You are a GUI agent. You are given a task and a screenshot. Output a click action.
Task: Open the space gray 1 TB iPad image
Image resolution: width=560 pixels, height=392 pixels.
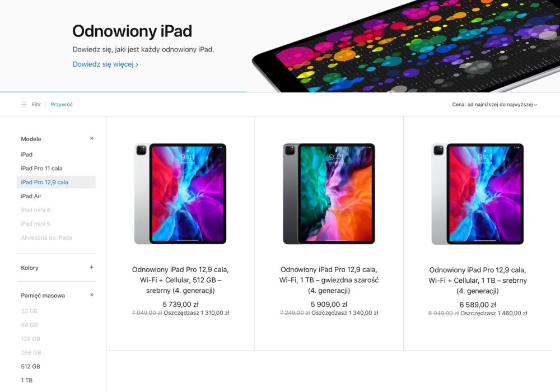pos(329,194)
